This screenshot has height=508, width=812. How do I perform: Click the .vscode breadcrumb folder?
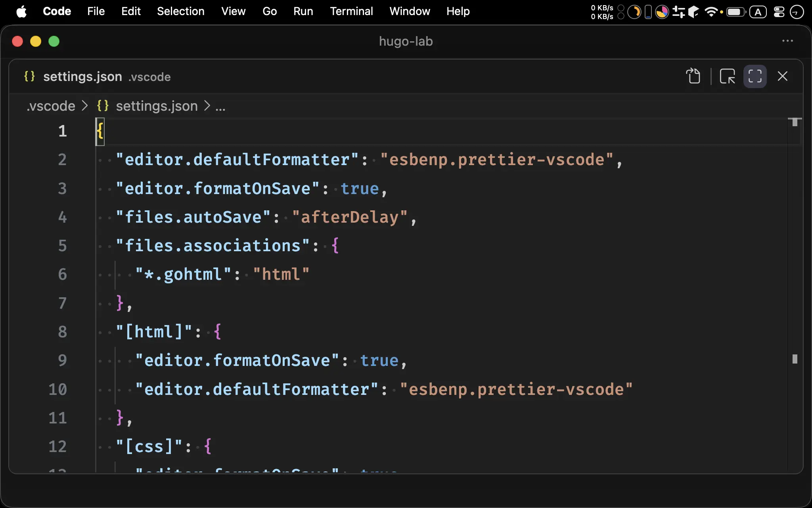(x=51, y=106)
